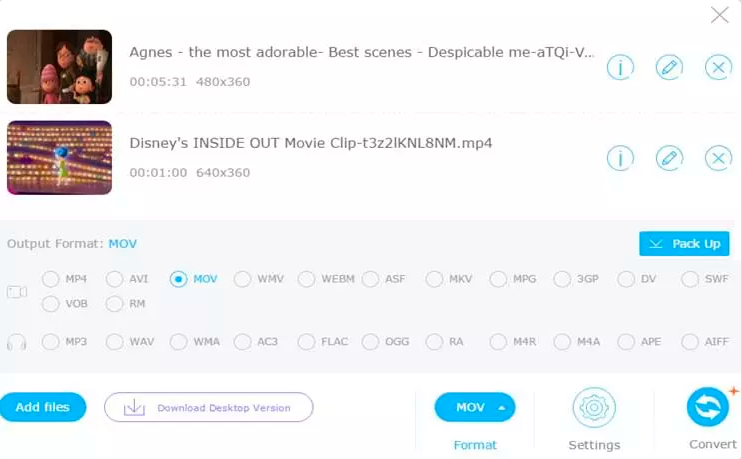
Task: Click the Add files button
Action: tap(42, 407)
